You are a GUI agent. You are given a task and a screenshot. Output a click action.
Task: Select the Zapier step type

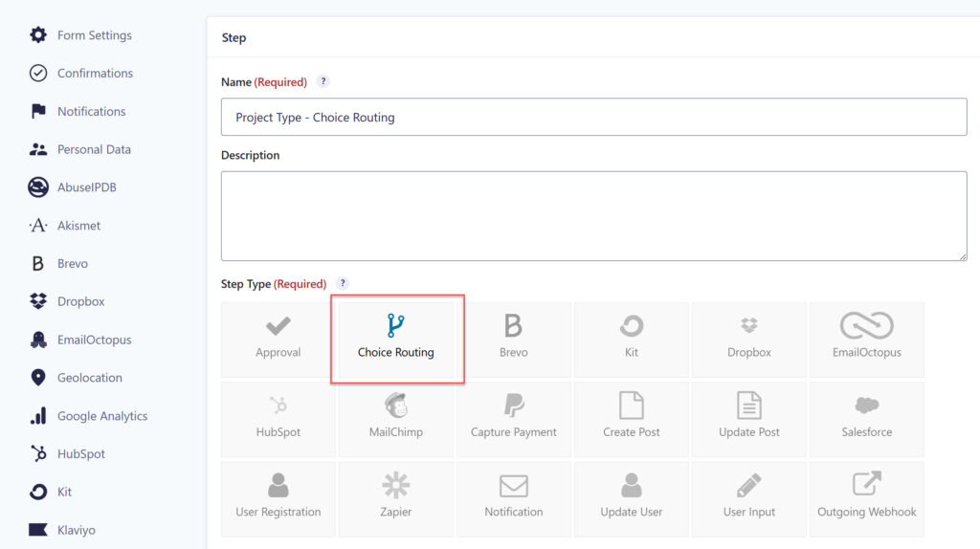pos(396,499)
